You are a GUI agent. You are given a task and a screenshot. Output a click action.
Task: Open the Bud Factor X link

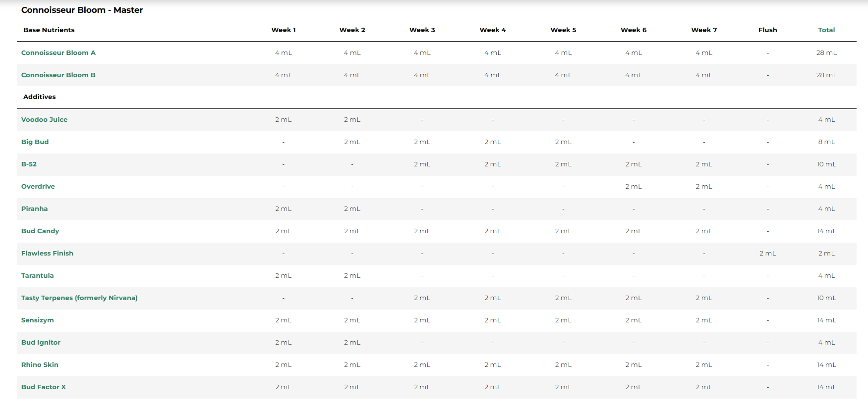pyautogui.click(x=43, y=387)
